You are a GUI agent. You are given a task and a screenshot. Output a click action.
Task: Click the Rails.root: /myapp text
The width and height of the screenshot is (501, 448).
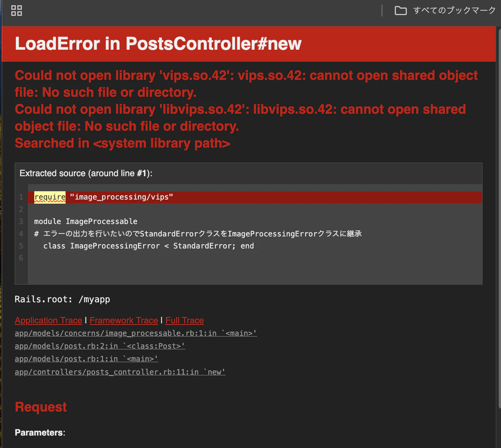[x=63, y=299]
